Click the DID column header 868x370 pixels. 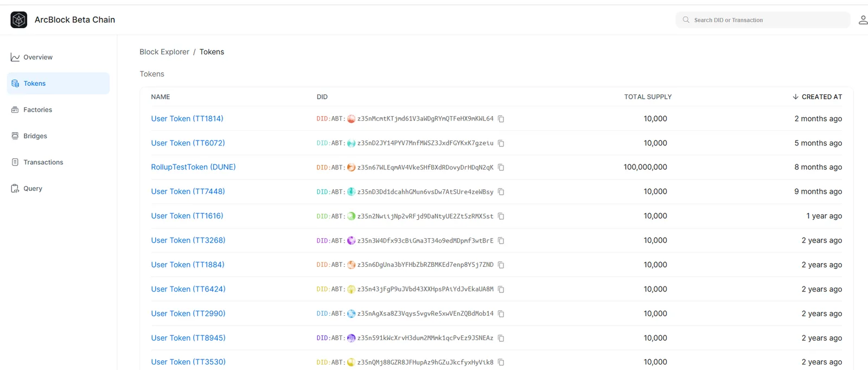[x=322, y=97]
